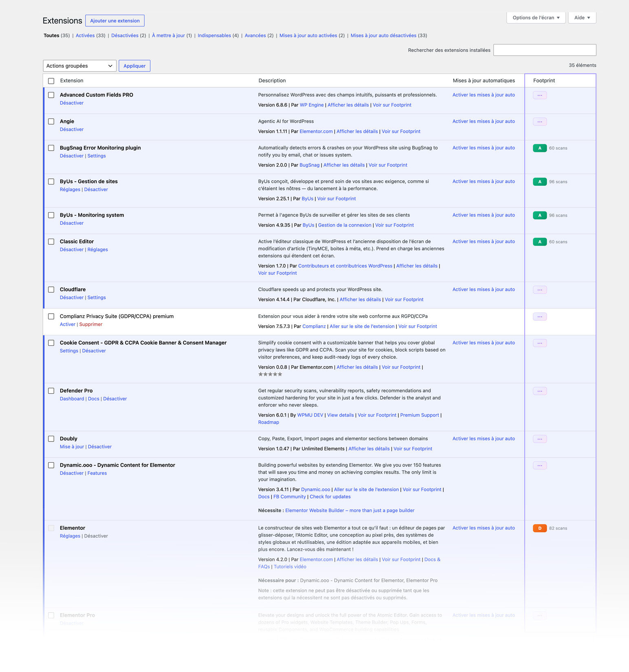The width and height of the screenshot is (629, 672).
Task: Open the Defender Pro Dashboard link
Action: [72, 399]
